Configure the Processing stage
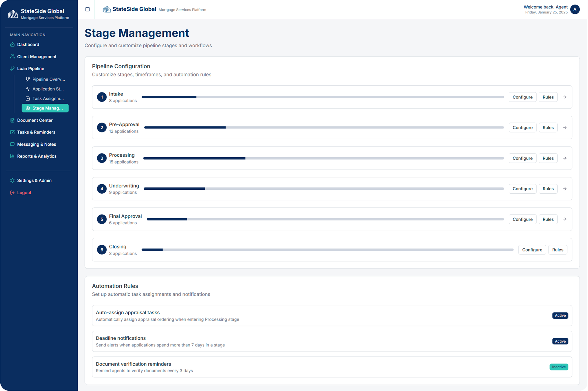 click(x=522, y=158)
